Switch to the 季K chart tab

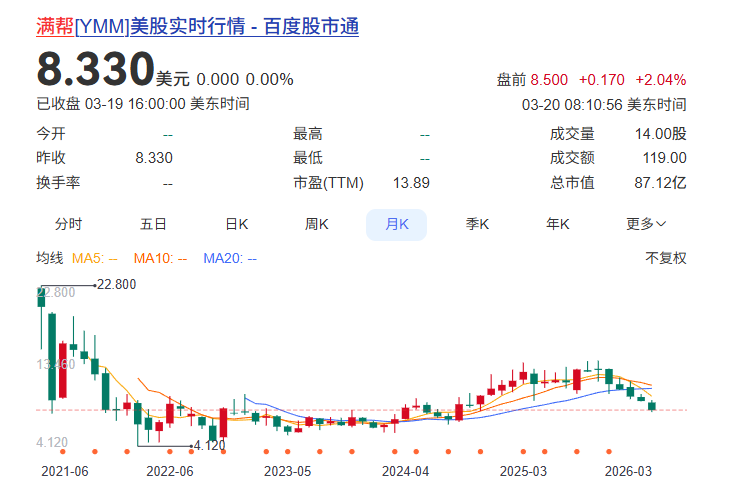(477, 224)
